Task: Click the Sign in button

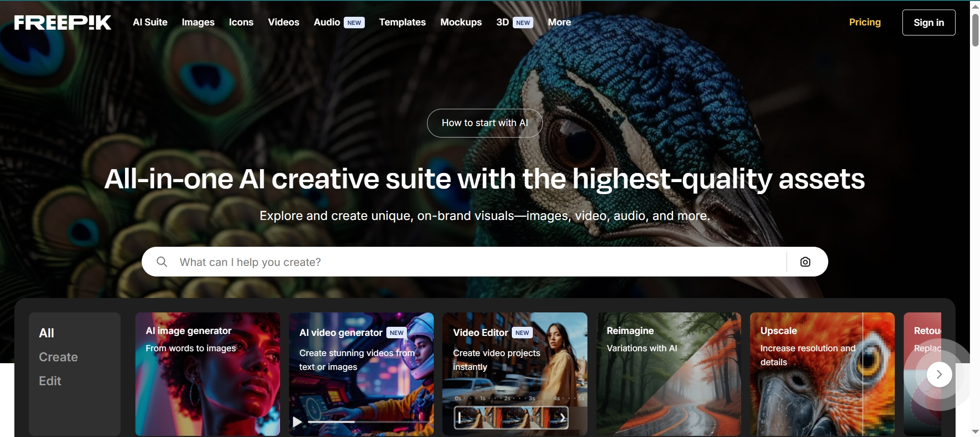Action: (x=929, y=23)
